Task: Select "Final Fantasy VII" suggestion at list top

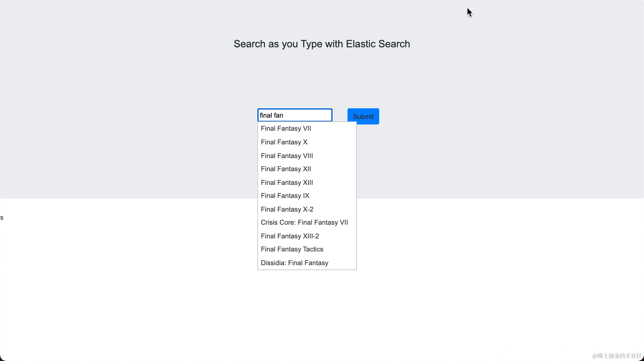Action: coord(286,129)
